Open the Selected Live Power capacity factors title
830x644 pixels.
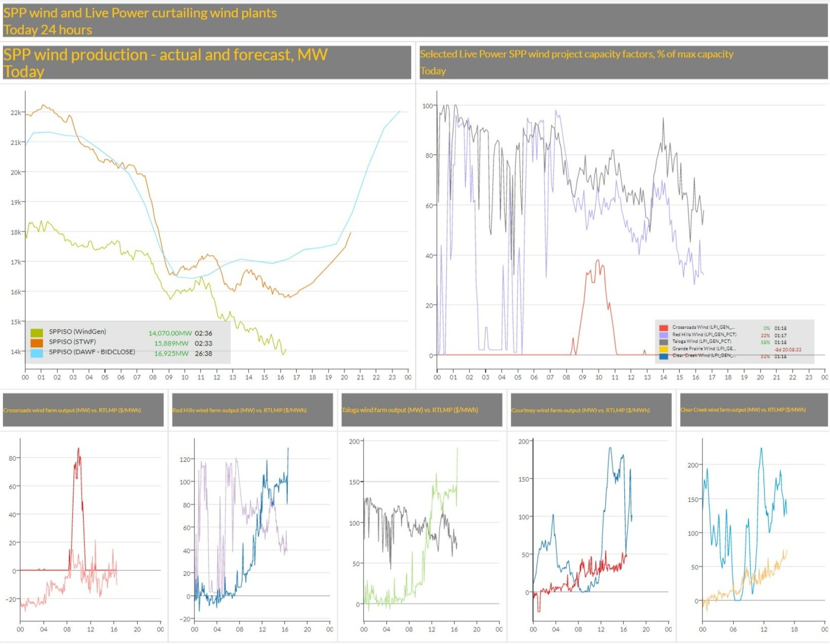tap(576, 54)
